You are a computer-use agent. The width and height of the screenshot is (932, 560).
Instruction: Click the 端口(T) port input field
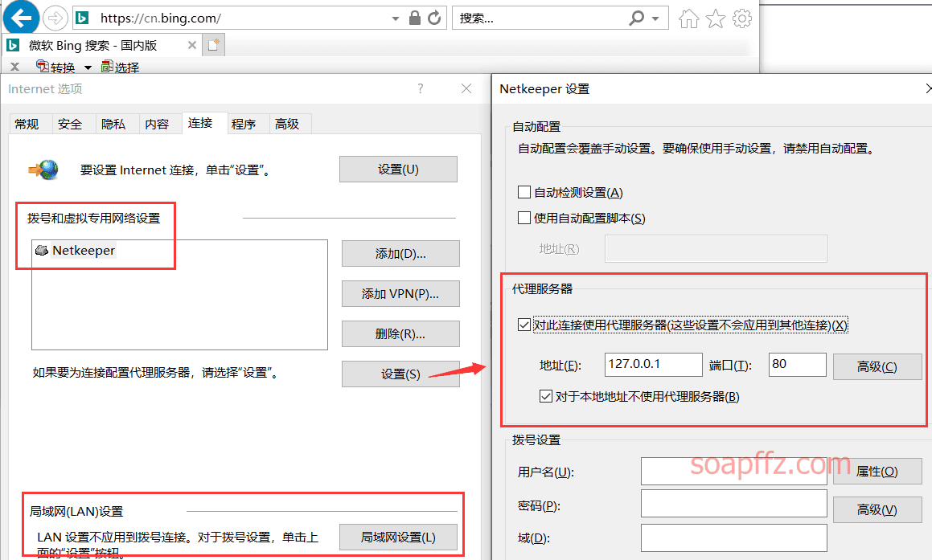(x=798, y=365)
